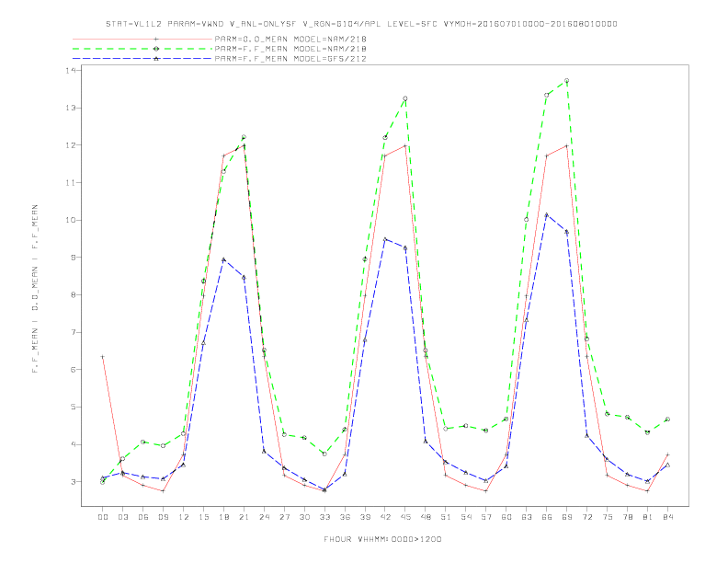The height and width of the screenshot is (563, 728).
Task: Click x-axis forecast hour label 42
Action: click(x=385, y=517)
